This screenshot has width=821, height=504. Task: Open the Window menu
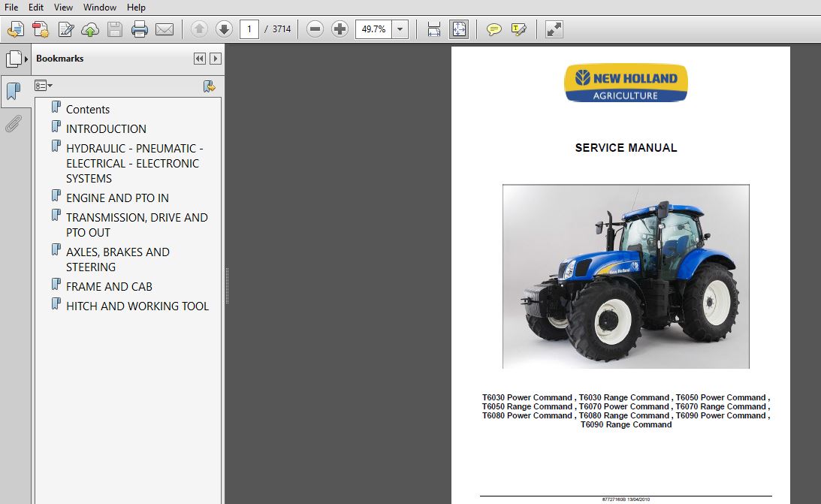coord(99,8)
